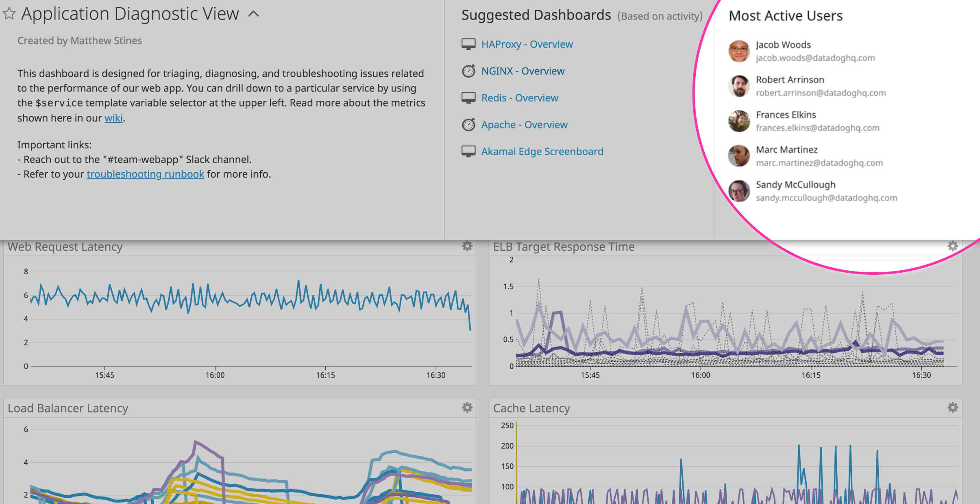Click the screenboard icon beside Redis - Overview

468,97
